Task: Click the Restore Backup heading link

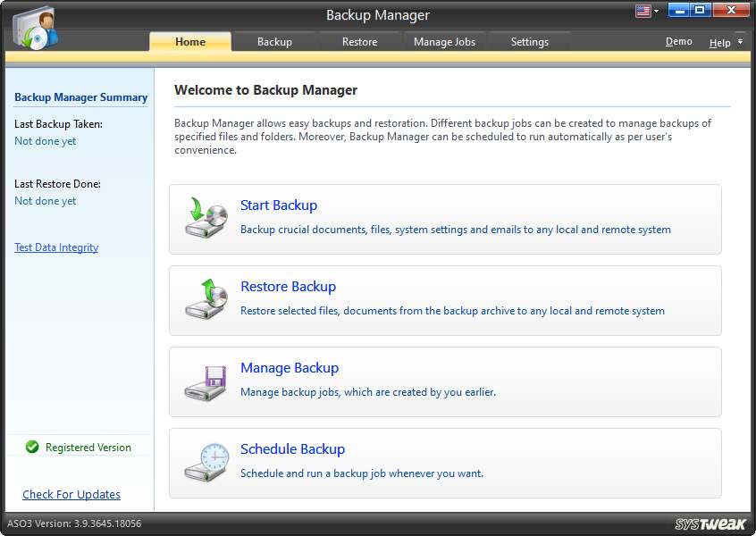Action: click(x=289, y=287)
